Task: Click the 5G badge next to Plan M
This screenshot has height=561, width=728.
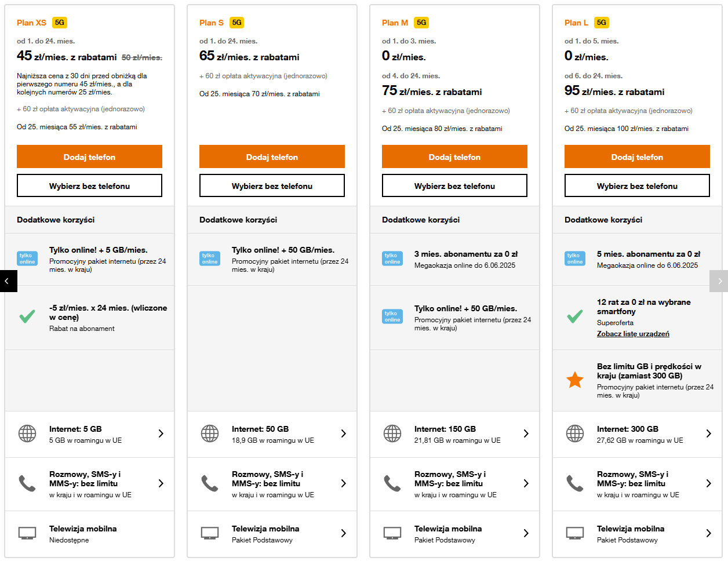Action: pos(421,23)
